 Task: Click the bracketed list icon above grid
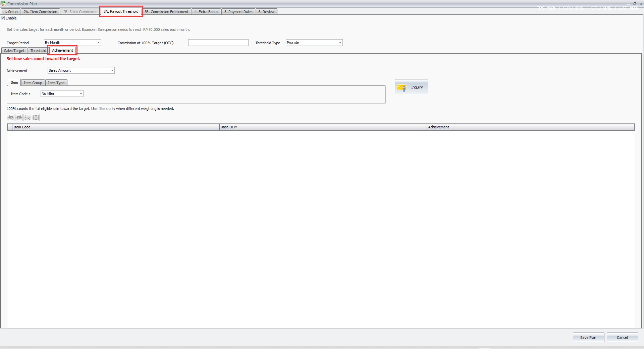[36, 118]
